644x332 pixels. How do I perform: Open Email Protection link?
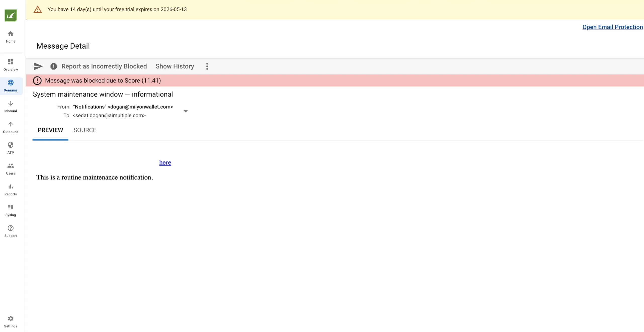click(613, 27)
